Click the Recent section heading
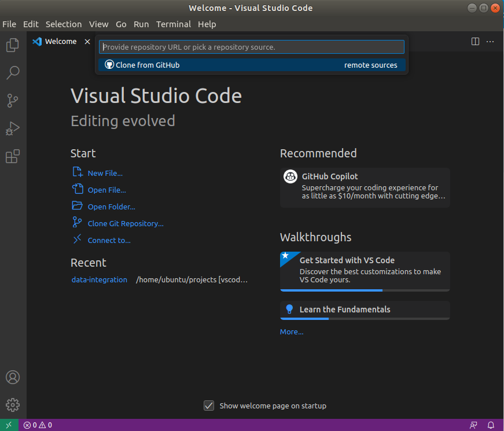The height and width of the screenshot is (431, 504). click(89, 263)
